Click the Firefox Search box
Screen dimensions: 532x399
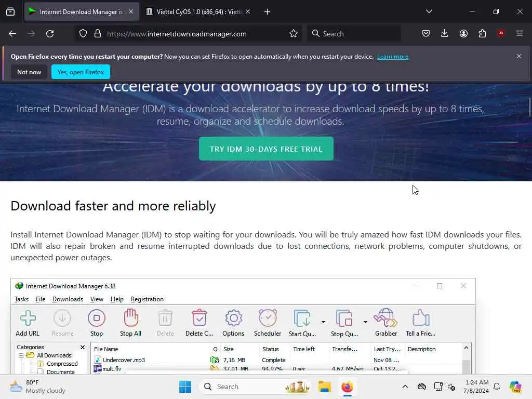[x=354, y=34]
